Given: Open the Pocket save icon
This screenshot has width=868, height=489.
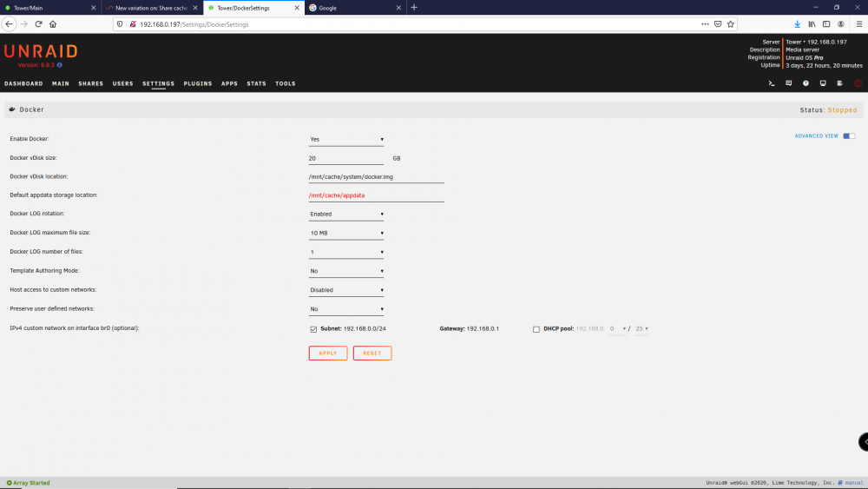Looking at the screenshot, I should (x=718, y=24).
